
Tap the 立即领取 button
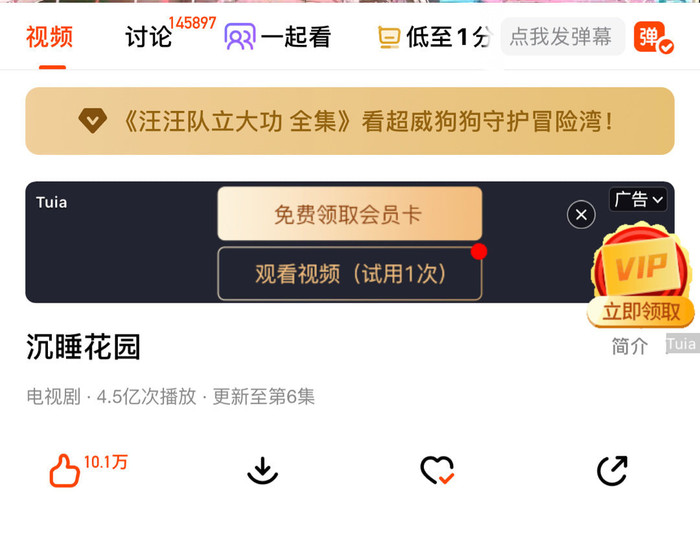click(641, 312)
